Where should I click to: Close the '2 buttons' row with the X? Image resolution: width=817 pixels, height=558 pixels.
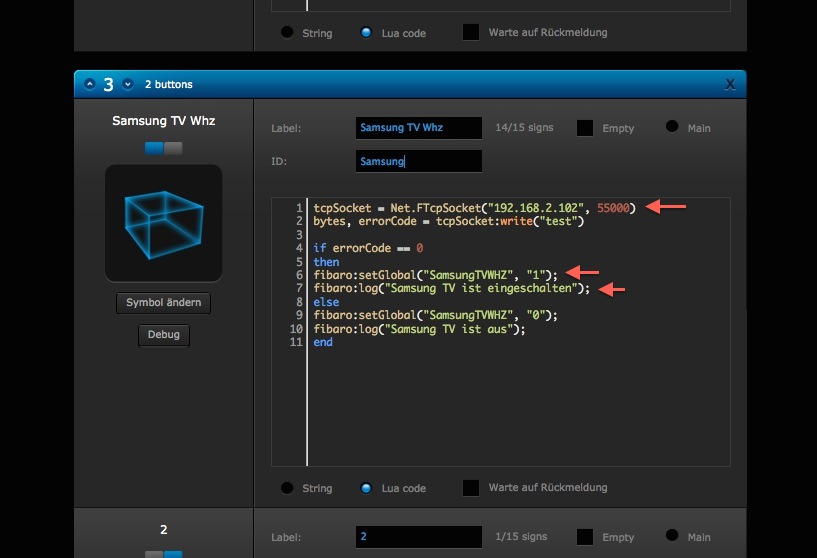[730, 86]
